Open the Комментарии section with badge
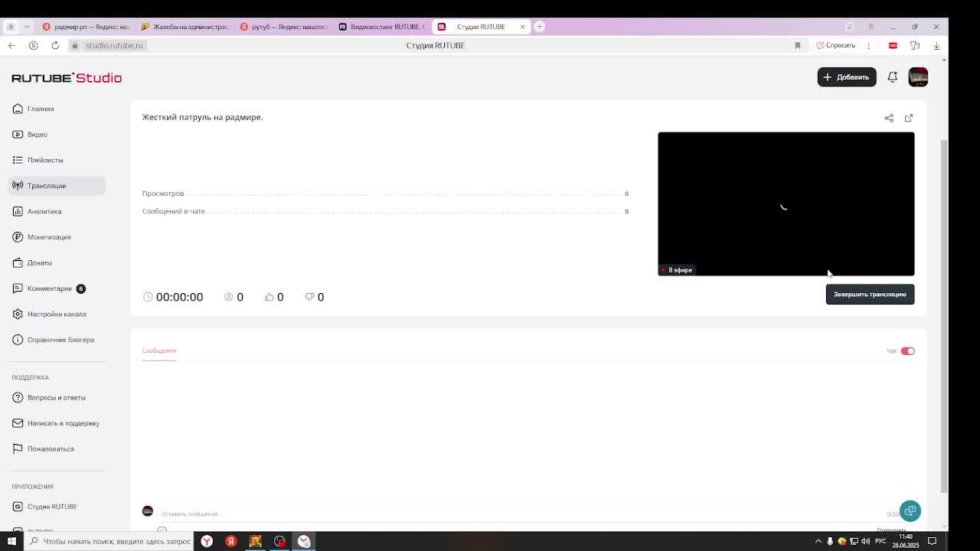Image resolution: width=980 pixels, height=551 pixels. point(50,289)
